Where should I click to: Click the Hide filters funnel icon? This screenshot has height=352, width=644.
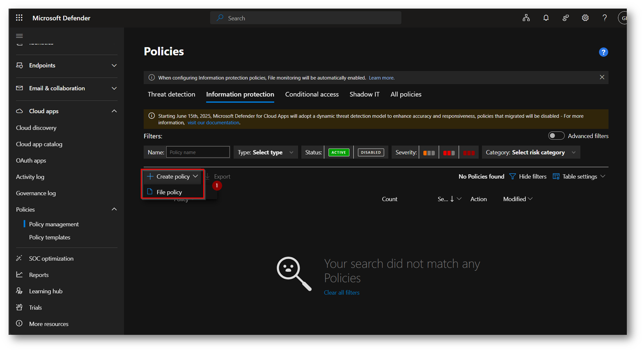[x=512, y=177]
